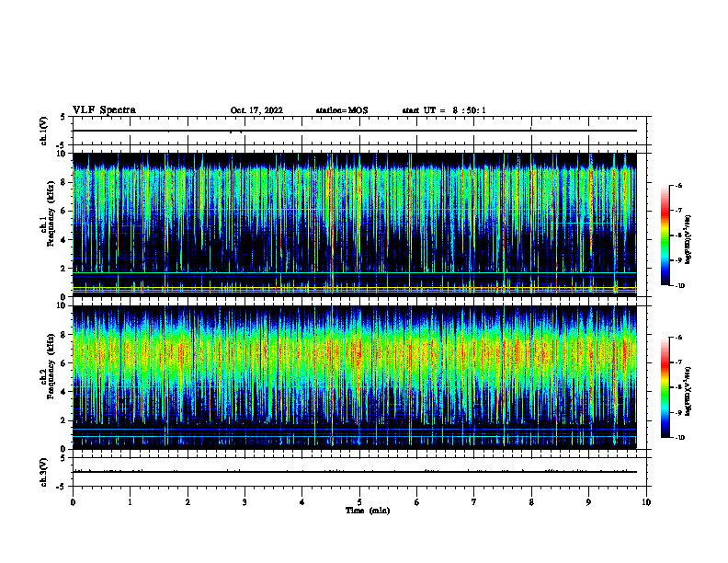
Task: Click the ch.1 frequency axis "8" tick label
Action: coord(64,182)
